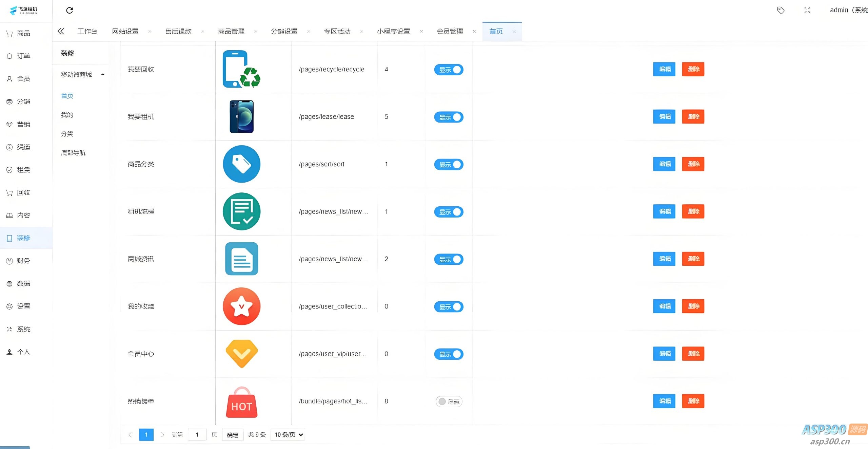This screenshot has height=449, width=868.
Task: Open 订单 from the left sidebar
Action: [x=23, y=56]
